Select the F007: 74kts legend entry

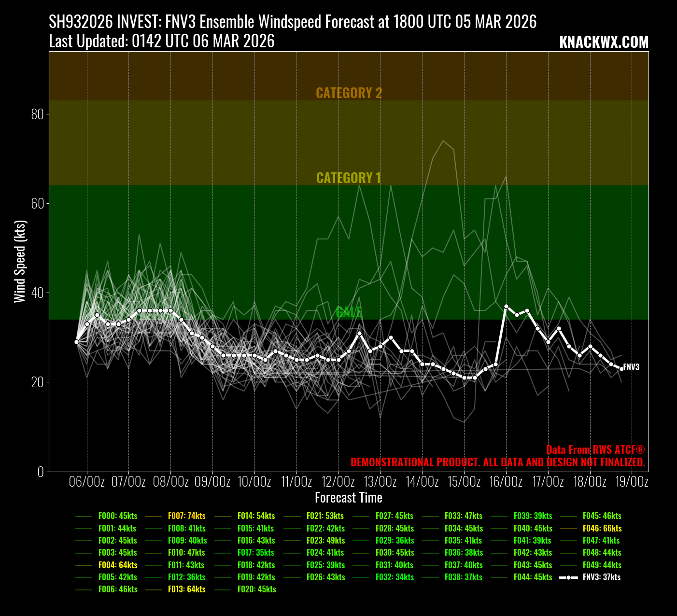(186, 516)
